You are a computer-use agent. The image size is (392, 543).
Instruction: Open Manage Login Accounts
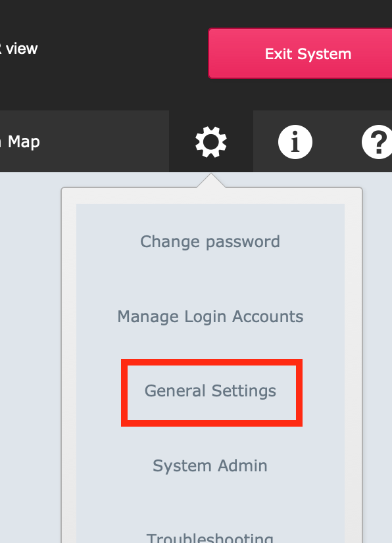210,316
